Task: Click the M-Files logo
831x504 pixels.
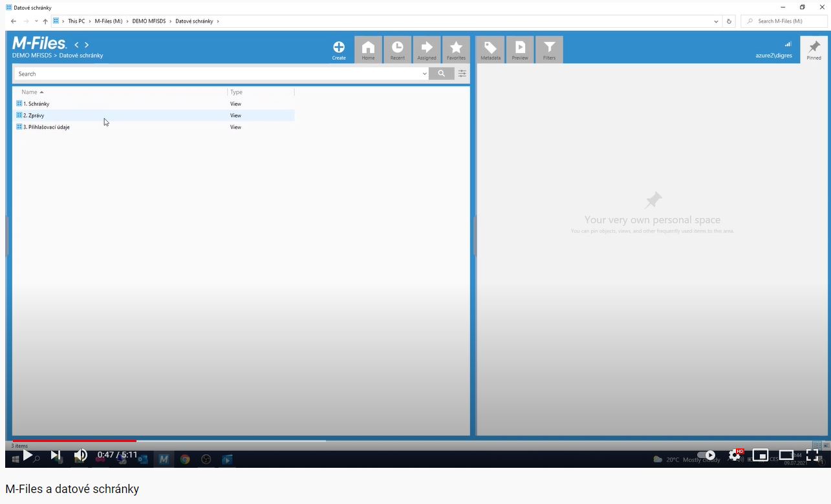Action: click(39, 43)
